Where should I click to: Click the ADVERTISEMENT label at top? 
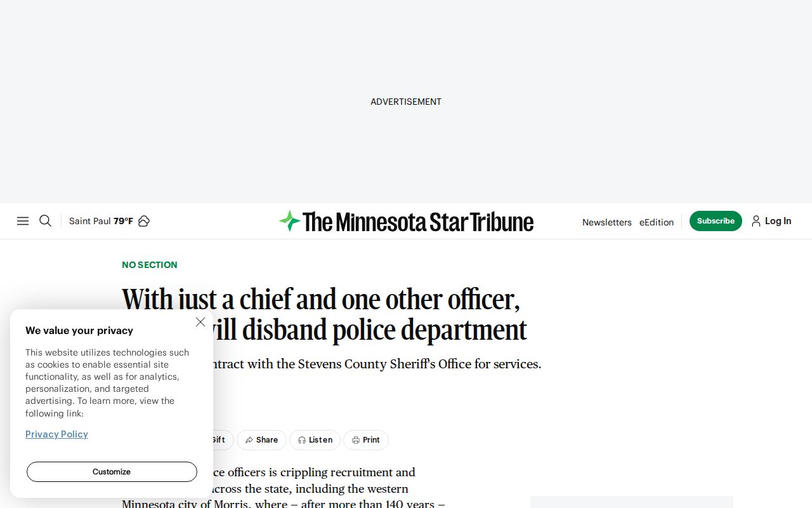[x=406, y=102]
